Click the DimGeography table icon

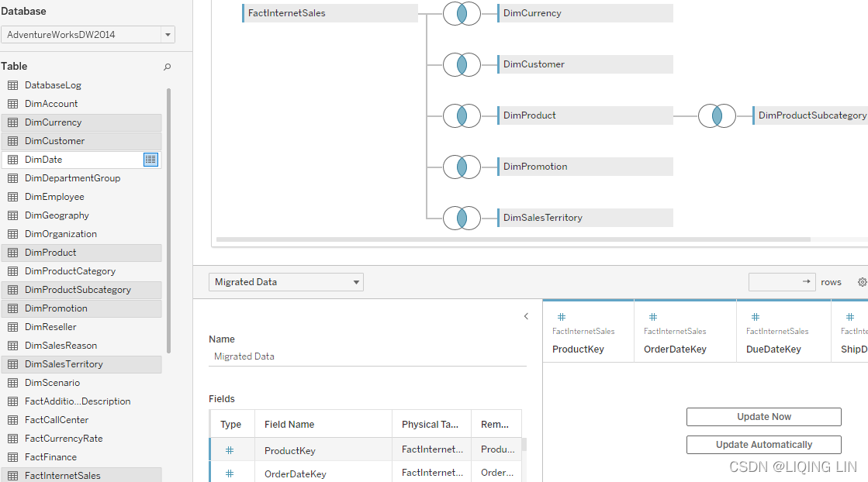pos(12,215)
